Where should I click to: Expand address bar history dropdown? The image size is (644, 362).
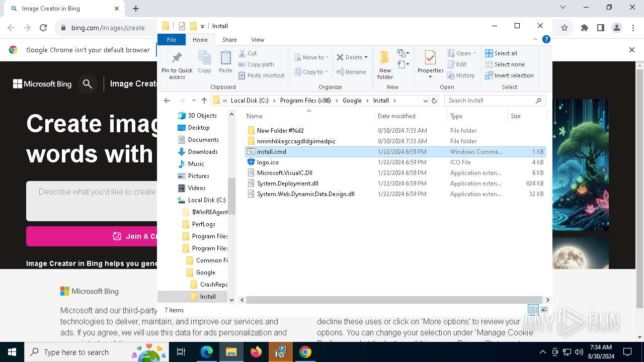tap(426, 101)
